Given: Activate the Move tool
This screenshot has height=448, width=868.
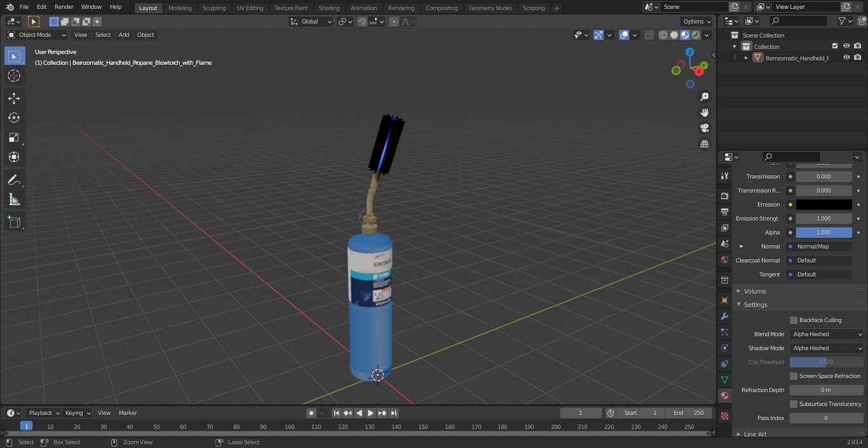Looking at the screenshot, I should pos(14,98).
